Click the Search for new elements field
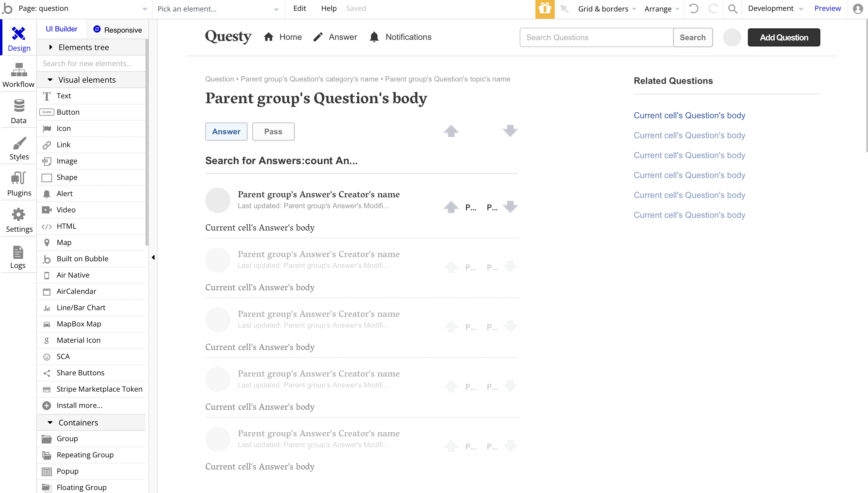Image resolution: width=868 pixels, height=493 pixels. tap(91, 63)
